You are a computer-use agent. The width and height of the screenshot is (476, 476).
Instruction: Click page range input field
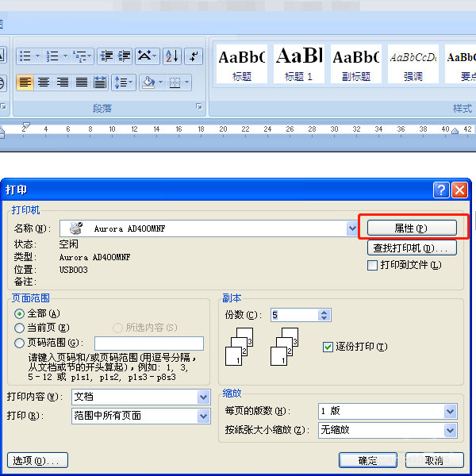(x=149, y=344)
